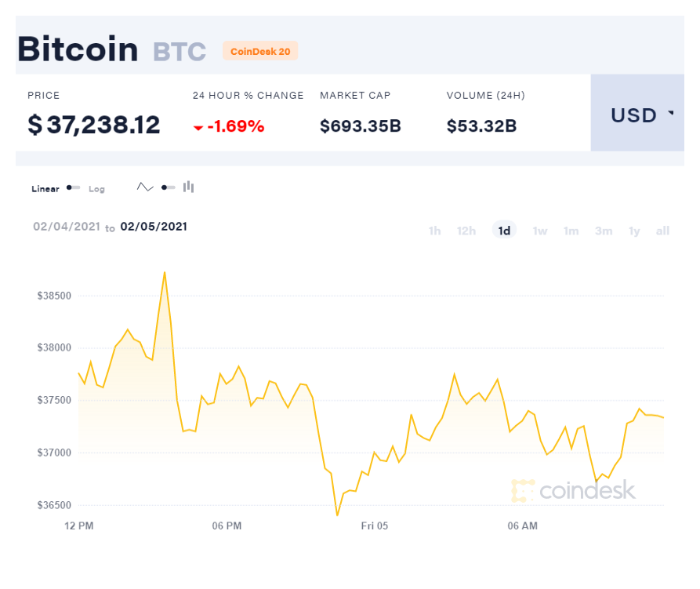
Task: Click the CoinDesk 20 badge
Action: pos(260,51)
